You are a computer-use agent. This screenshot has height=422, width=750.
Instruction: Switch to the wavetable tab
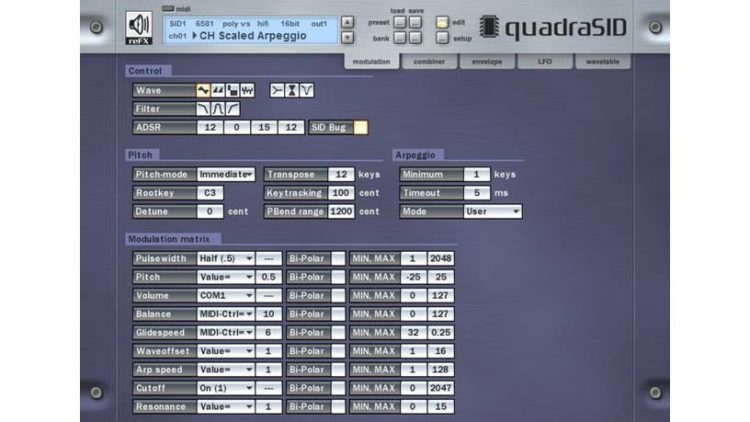(x=603, y=62)
